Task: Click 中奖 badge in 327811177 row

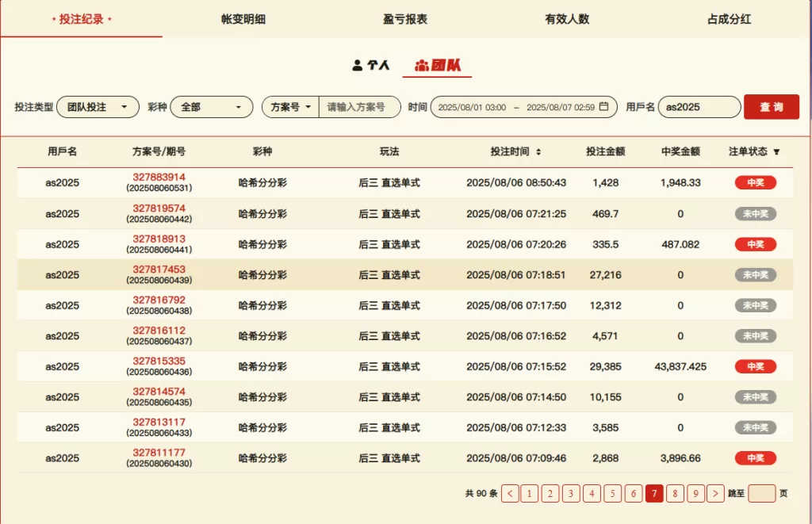Action: click(756, 458)
